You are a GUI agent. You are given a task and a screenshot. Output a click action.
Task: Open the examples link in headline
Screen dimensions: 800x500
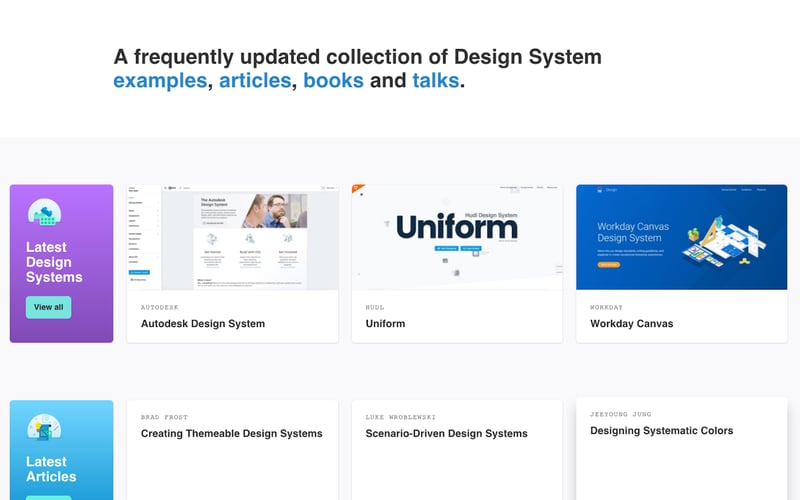(160, 81)
